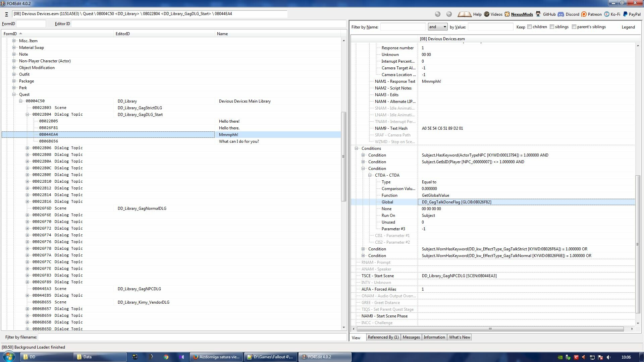Open the DD folder taskbar window
The width and height of the screenshot is (644, 362).
[x=46, y=357]
